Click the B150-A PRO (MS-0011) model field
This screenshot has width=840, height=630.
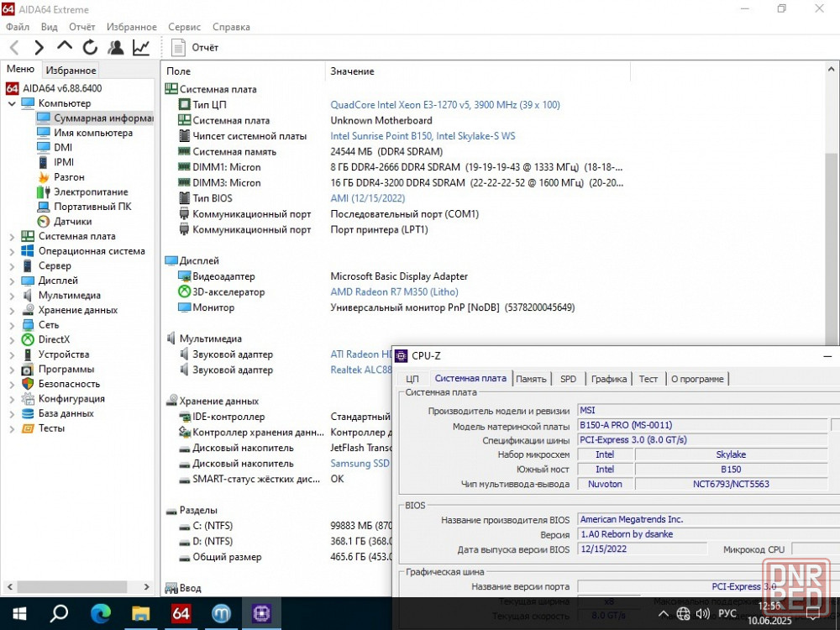click(703, 425)
